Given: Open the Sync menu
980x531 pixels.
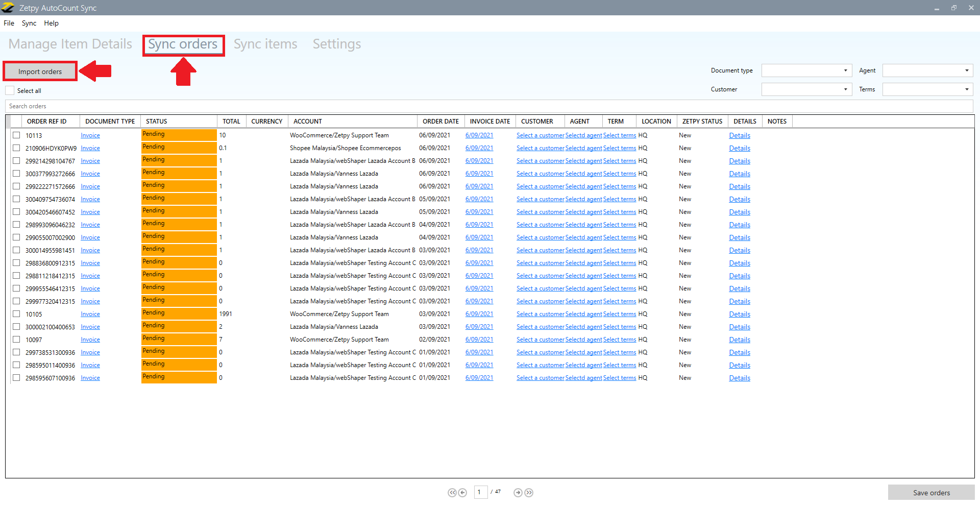Looking at the screenshot, I should [29, 23].
